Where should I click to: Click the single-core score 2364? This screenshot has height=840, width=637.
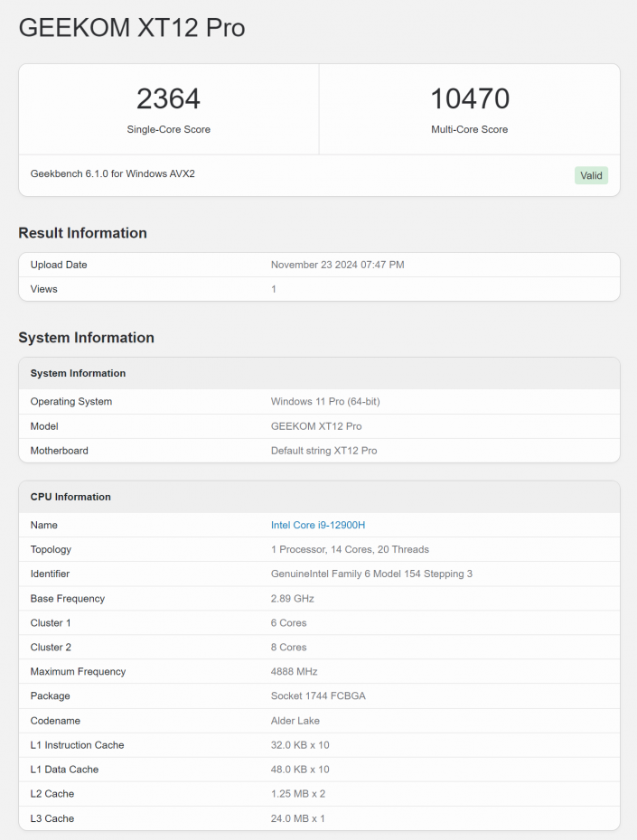[168, 98]
